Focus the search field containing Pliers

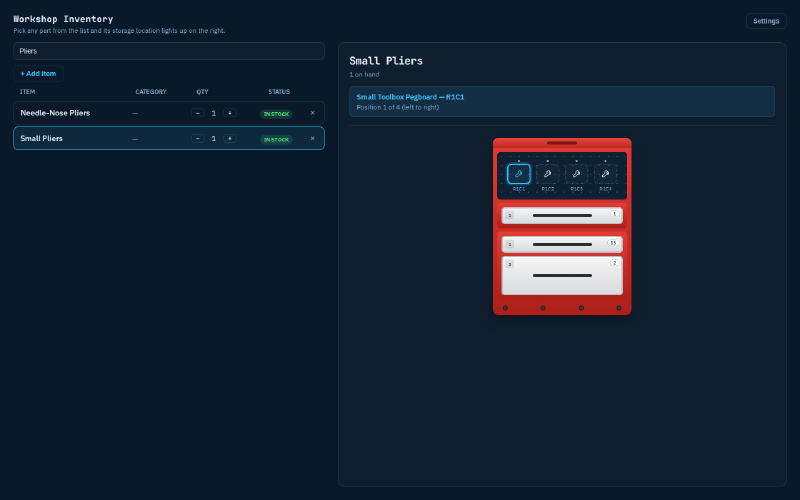click(x=169, y=51)
